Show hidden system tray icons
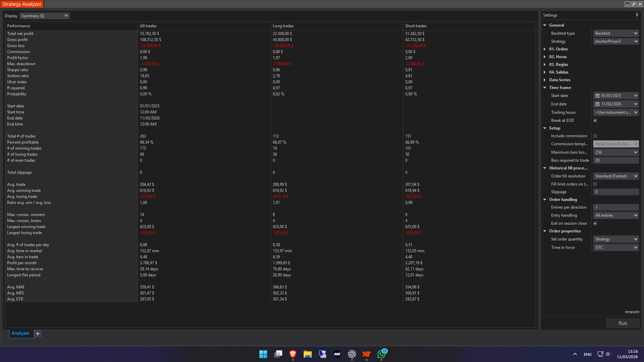Image resolution: width=644 pixels, height=362 pixels. click(575, 354)
